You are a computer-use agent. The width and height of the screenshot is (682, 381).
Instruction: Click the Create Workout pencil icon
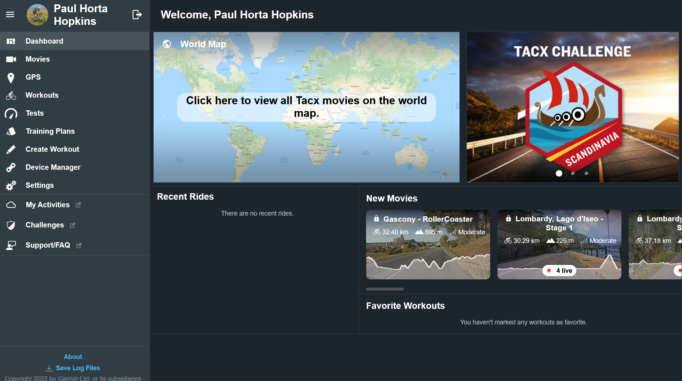[x=11, y=149]
